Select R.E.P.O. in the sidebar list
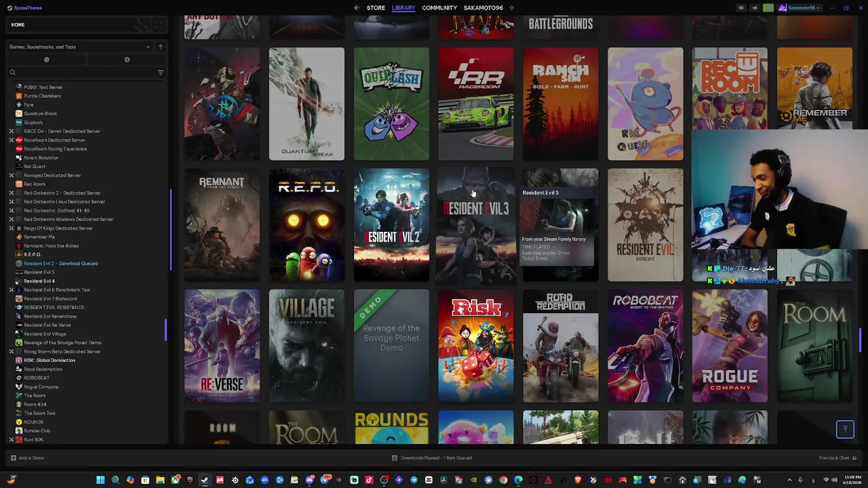 pyautogui.click(x=32, y=254)
